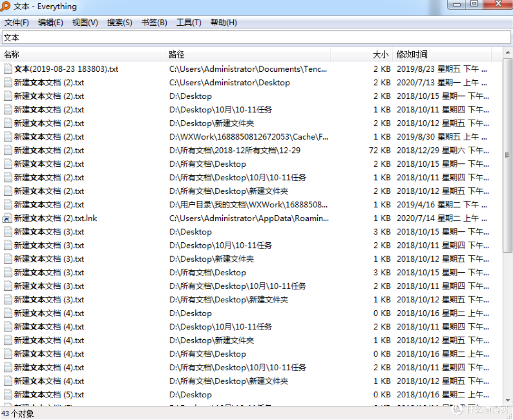Sort results by the 大小 column header
The width and height of the screenshot is (513, 420).
tap(361, 54)
